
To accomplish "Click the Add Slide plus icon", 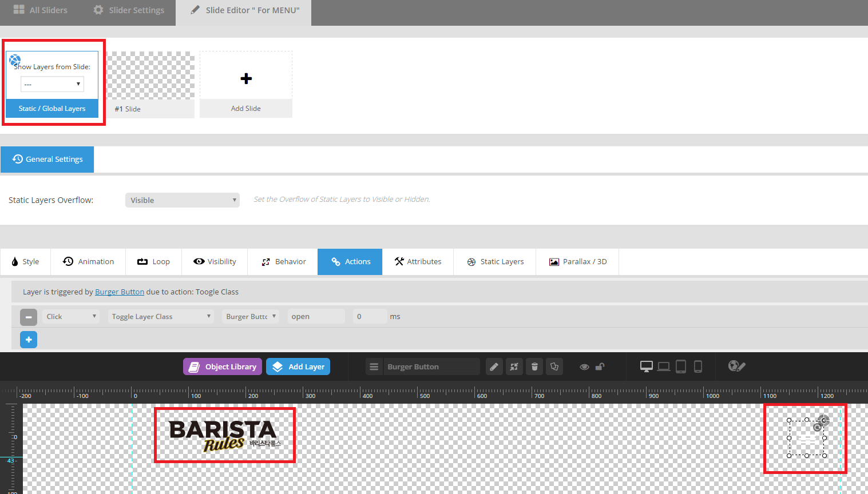I will click(x=246, y=78).
